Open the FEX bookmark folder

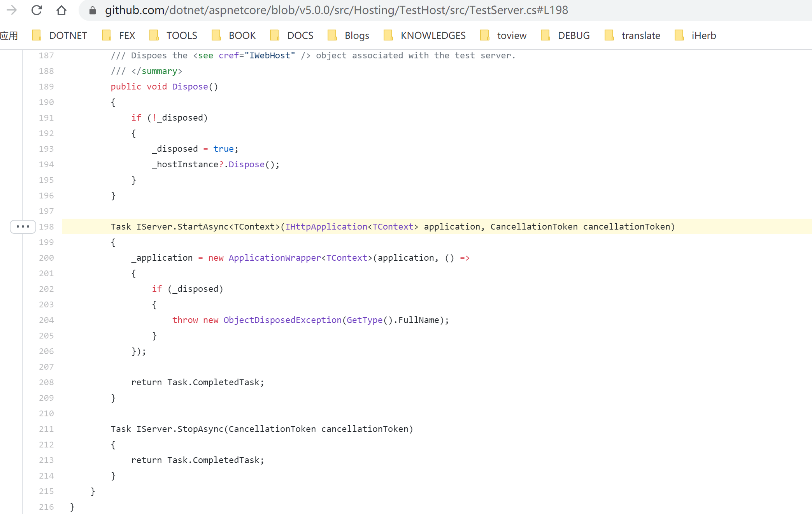click(x=118, y=35)
